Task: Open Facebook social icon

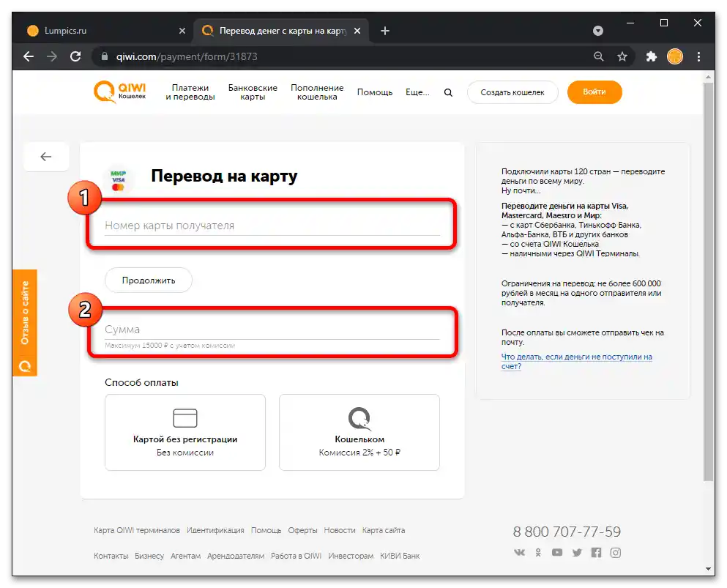Action: coord(596,552)
